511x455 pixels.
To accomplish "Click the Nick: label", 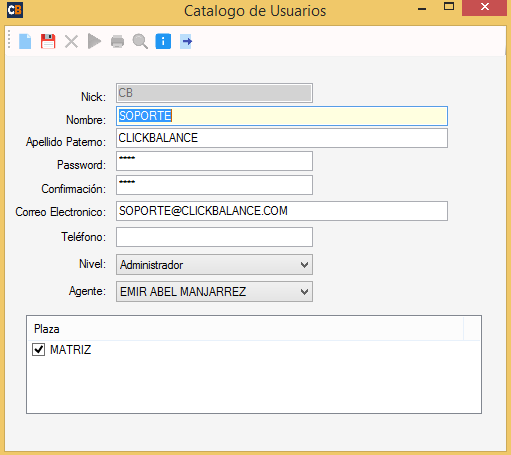I will pos(93,97).
